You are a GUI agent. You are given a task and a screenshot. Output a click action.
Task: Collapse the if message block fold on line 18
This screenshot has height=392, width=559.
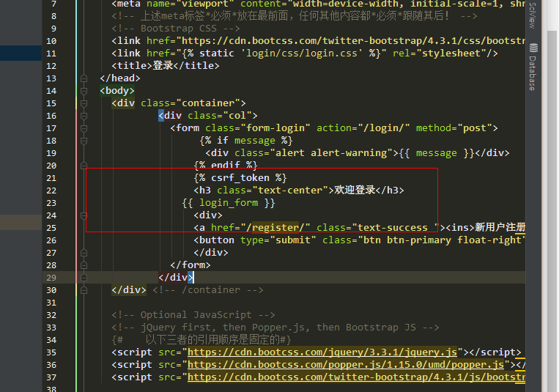tap(84, 141)
